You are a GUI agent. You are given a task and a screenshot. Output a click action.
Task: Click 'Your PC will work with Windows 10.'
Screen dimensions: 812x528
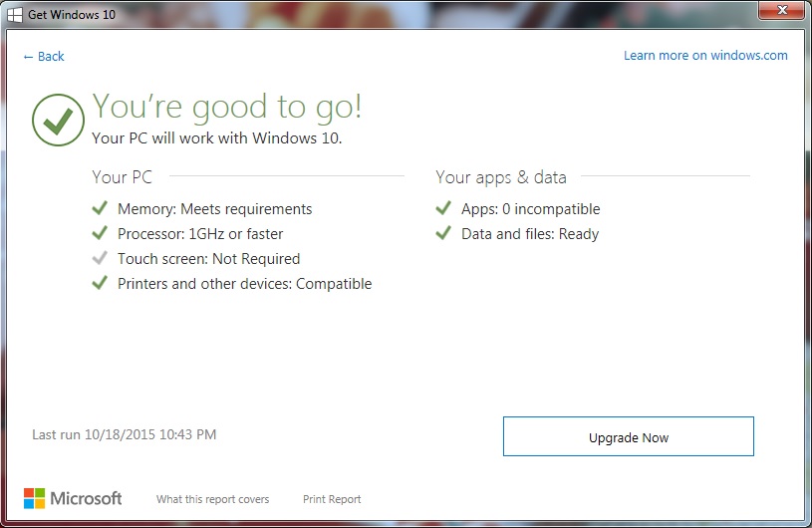click(x=217, y=138)
